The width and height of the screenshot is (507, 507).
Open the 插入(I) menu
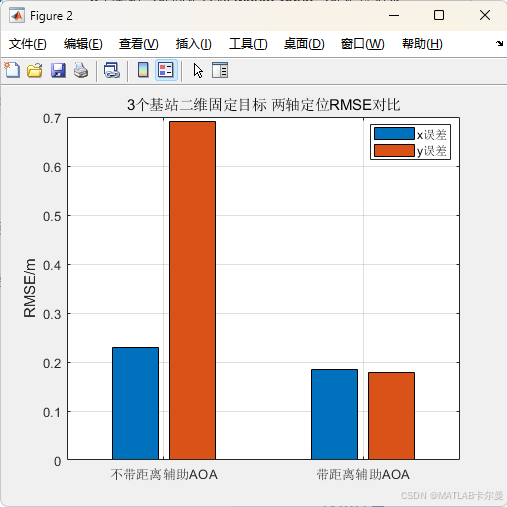click(x=193, y=44)
